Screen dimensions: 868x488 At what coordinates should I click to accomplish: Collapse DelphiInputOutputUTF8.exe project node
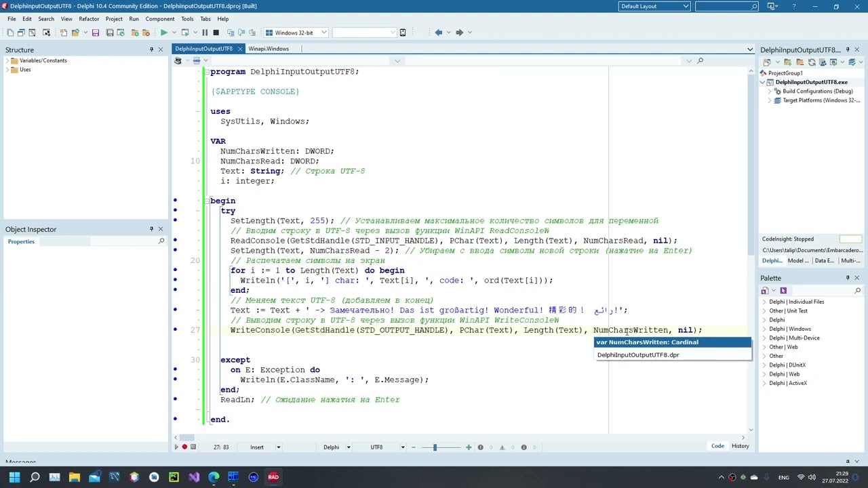coord(762,83)
